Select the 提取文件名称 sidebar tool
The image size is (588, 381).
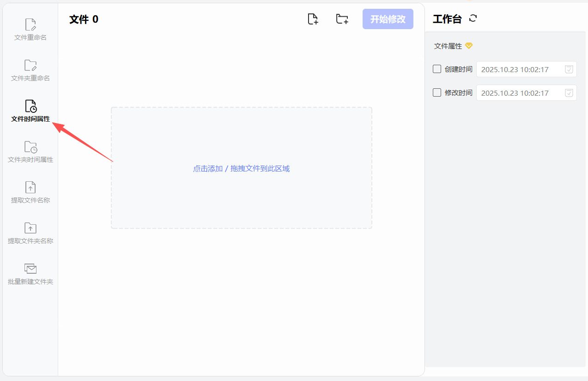point(30,192)
